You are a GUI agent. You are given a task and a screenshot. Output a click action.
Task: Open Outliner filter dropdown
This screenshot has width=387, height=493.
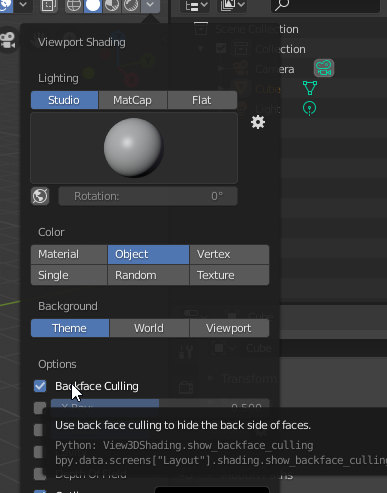click(x=232, y=5)
